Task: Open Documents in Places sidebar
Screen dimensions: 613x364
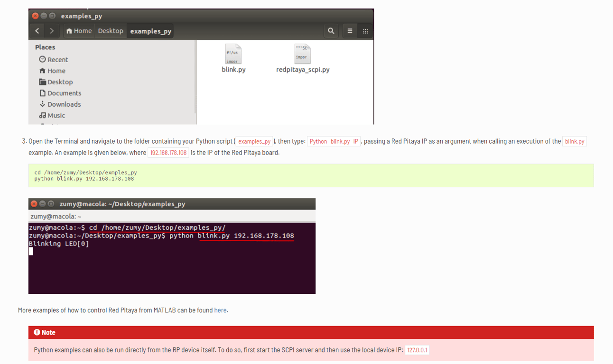Action: click(x=60, y=93)
